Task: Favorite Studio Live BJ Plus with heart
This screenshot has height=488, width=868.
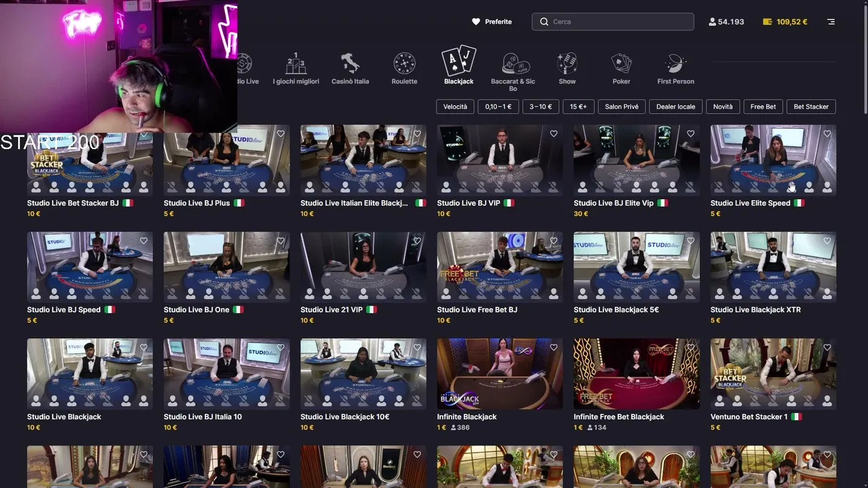Action: [281, 134]
